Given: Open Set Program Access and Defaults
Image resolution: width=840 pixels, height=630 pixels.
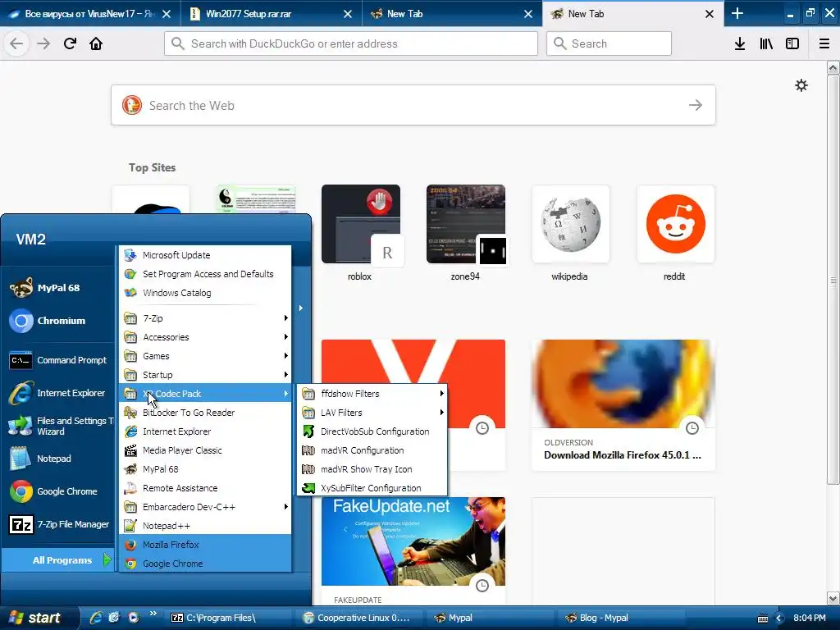Looking at the screenshot, I should coord(205,274).
